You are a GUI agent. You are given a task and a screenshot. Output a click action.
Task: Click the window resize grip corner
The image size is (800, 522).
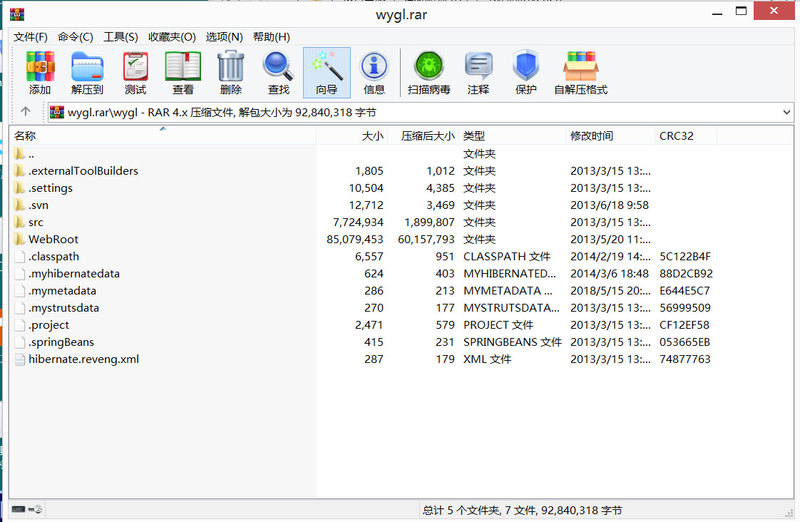click(x=789, y=513)
